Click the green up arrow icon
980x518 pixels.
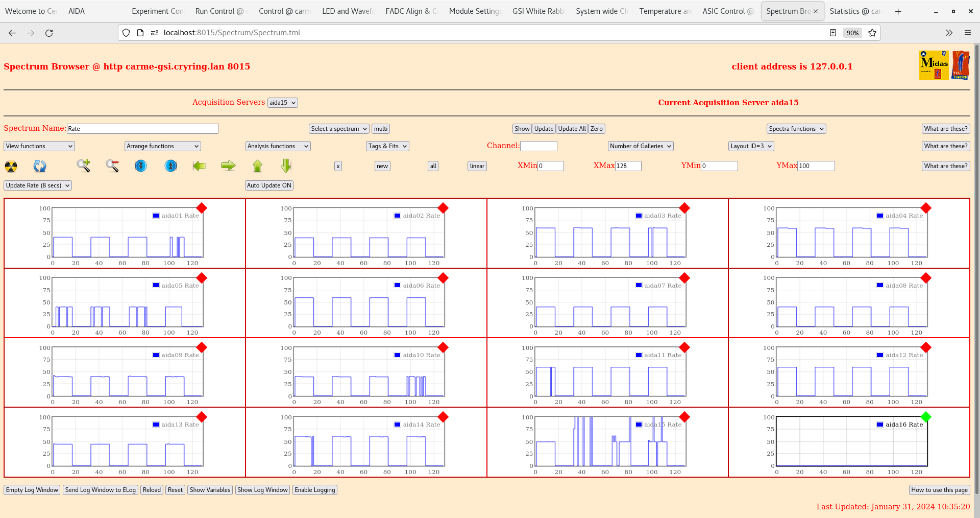257,166
